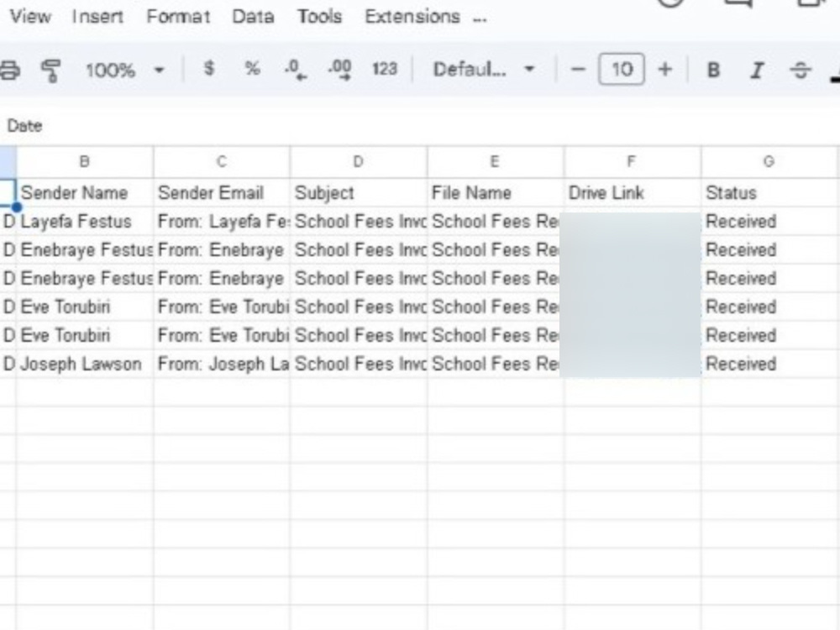
Task: Select the Sender Name header cell
Action: pos(85,193)
